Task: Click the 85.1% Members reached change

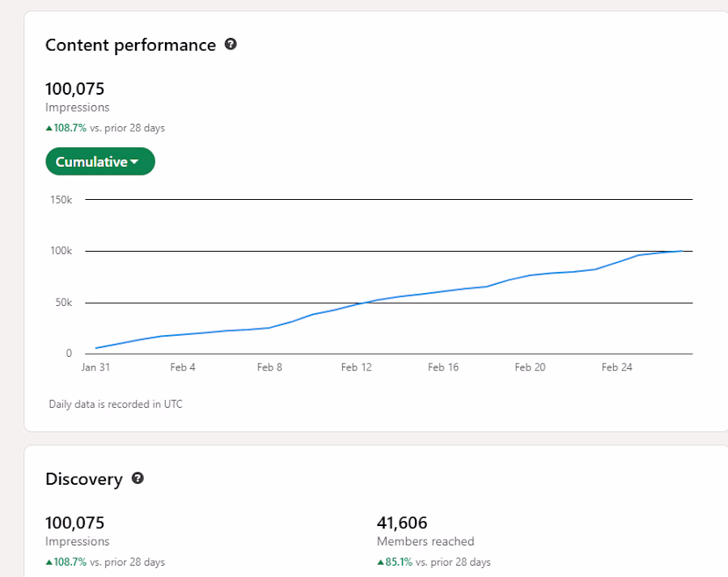Action: [399, 562]
